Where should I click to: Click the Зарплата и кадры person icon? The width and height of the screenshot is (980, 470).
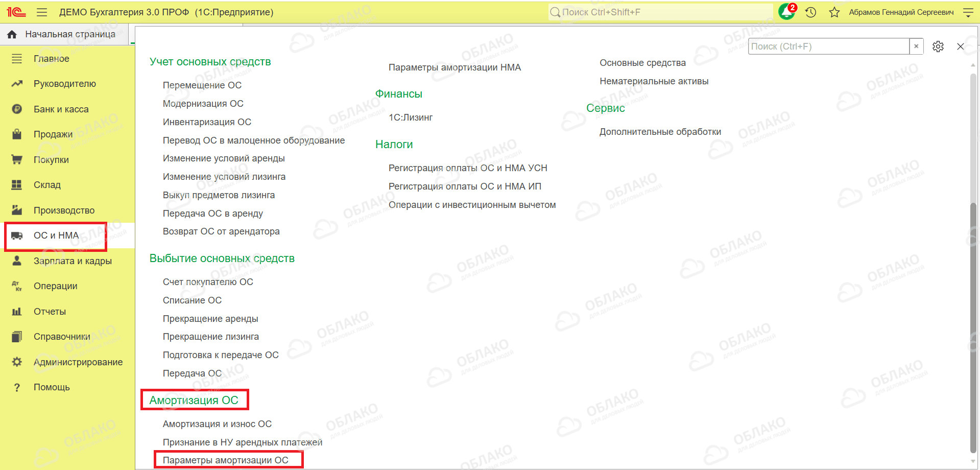click(17, 261)
